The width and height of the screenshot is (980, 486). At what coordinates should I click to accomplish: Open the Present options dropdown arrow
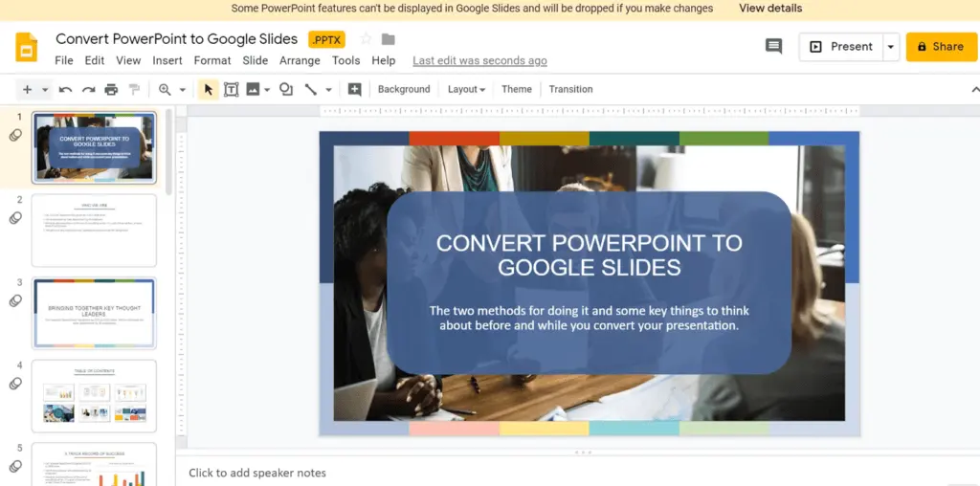[x=891, y=47]
